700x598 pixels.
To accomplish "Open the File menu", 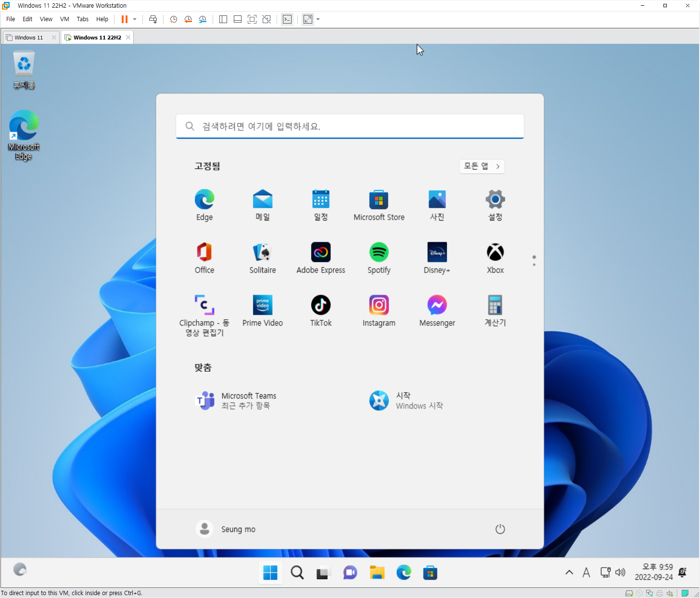I will pyautogui.click(x=11, y=19).
